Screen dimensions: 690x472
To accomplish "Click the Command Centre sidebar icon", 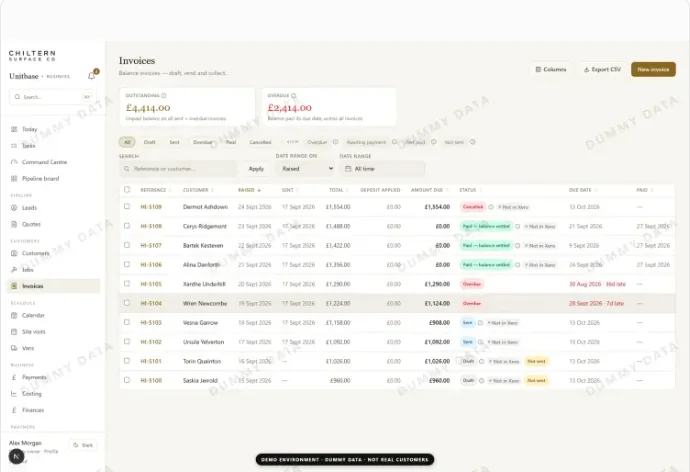I will point(14,162).
